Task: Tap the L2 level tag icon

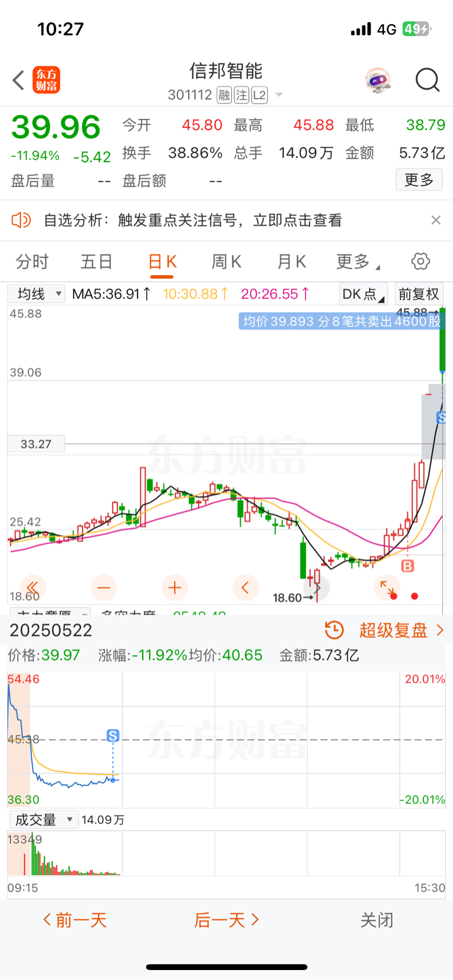Action: [260, 95]
